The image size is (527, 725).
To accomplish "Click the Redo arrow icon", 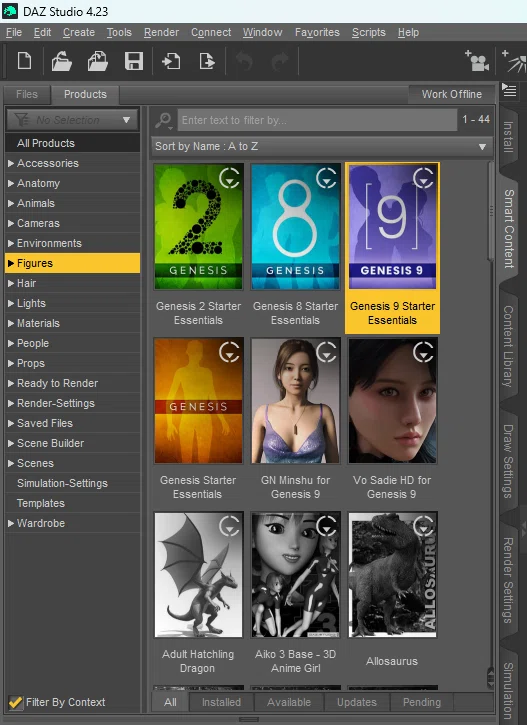I will 280,61.
